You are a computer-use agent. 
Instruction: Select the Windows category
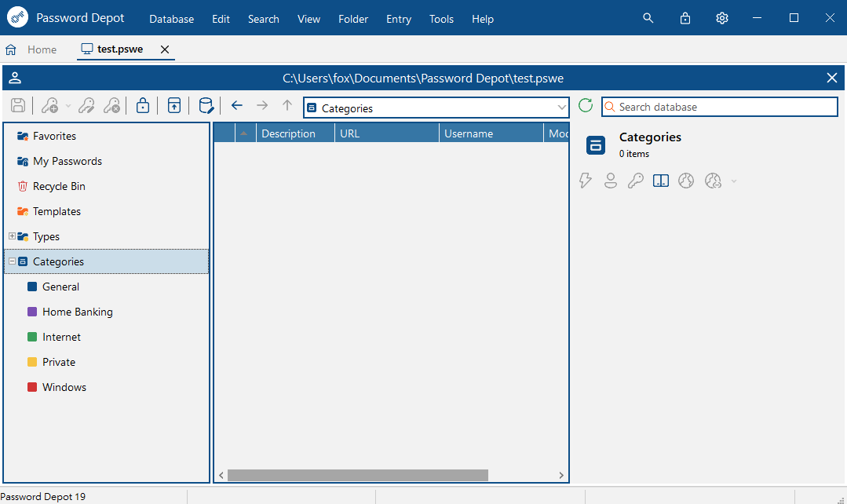pyautogui.click(x=64, y=387)
